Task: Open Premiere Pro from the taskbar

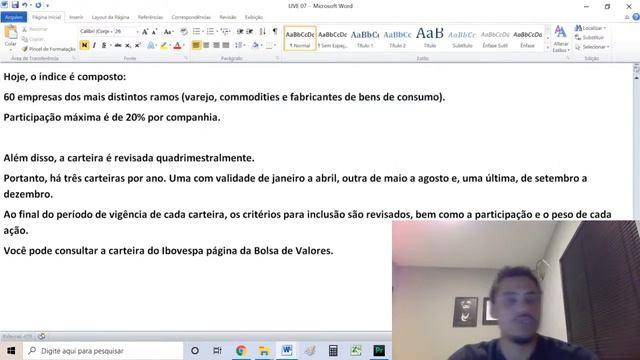Action: pyautogui.click(x=379, y=351)
